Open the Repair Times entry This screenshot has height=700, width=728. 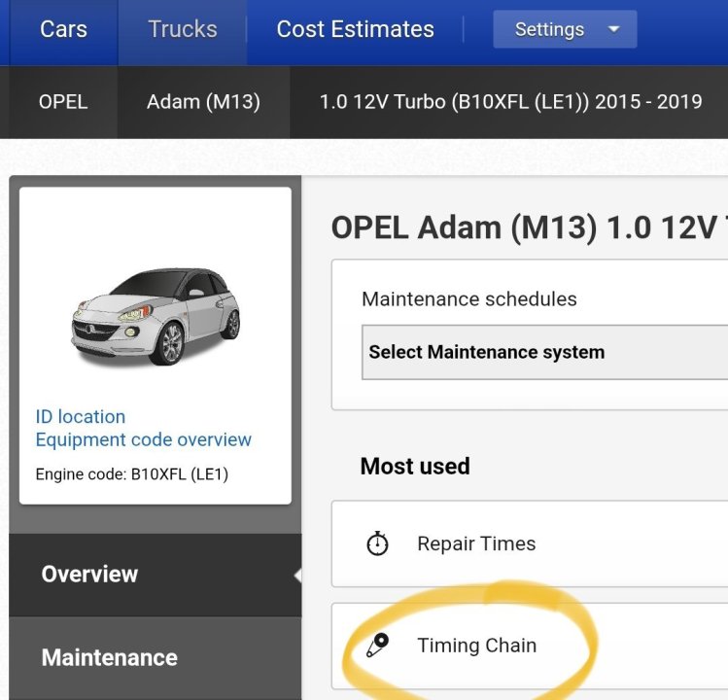[476, 543]
